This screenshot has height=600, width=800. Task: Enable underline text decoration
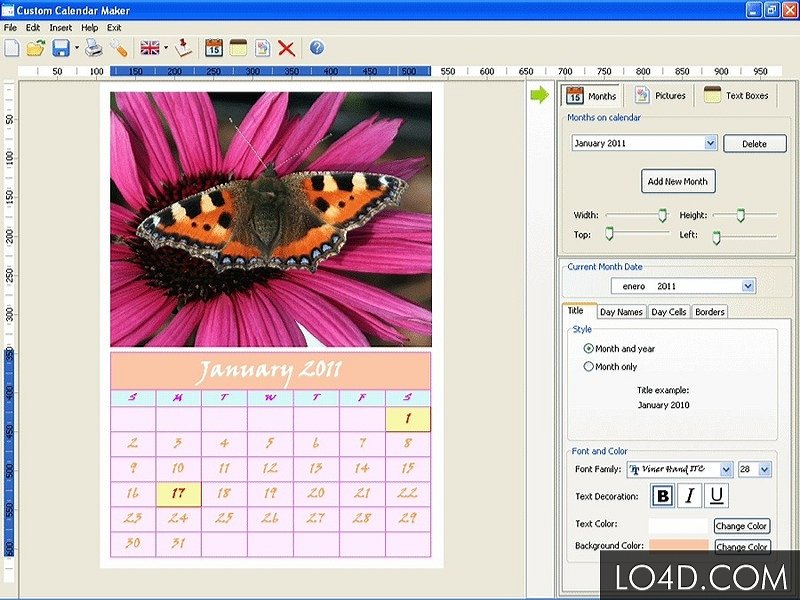[718, 496]
